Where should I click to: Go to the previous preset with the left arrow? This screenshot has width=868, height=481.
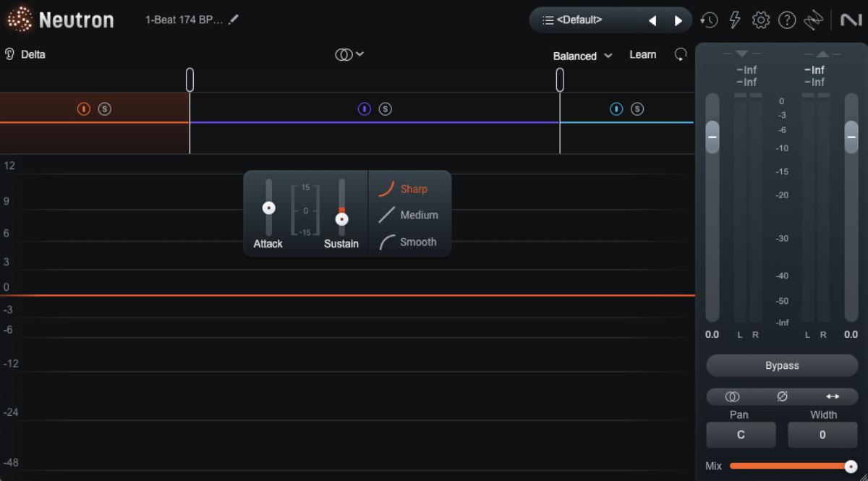pyautogui.click(x=652, y=21)
